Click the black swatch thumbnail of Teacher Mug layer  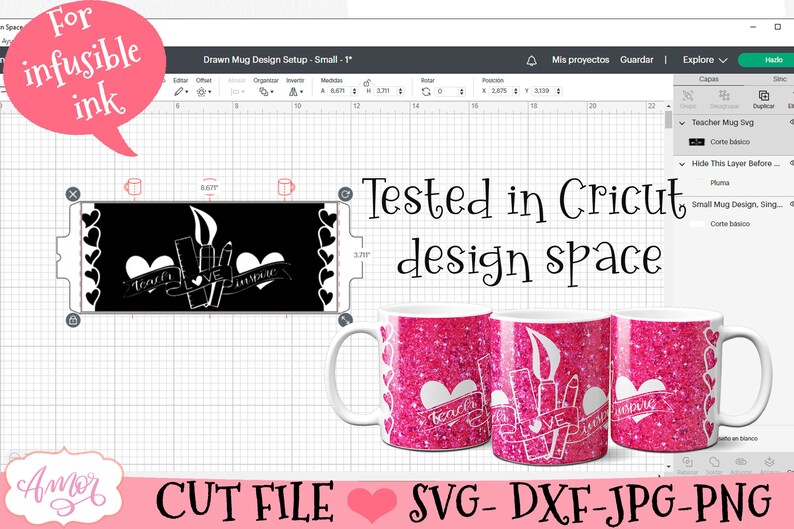point(697,142)
